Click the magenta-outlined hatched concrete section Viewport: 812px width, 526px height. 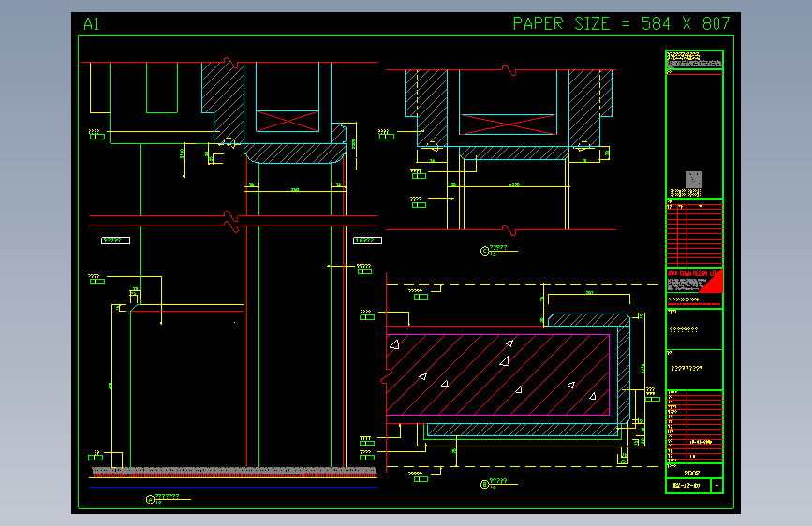point(497,374)
